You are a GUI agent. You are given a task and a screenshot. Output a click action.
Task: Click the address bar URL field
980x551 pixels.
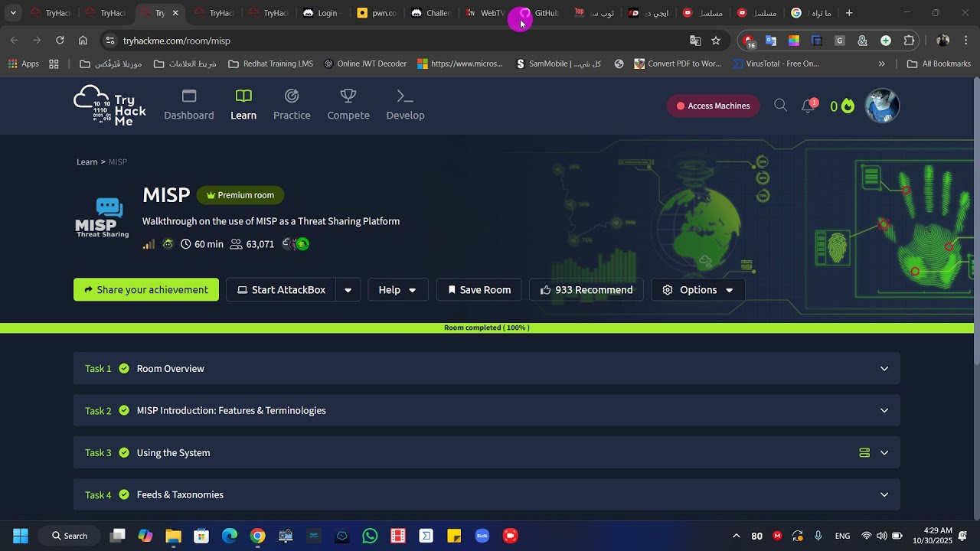398,41
